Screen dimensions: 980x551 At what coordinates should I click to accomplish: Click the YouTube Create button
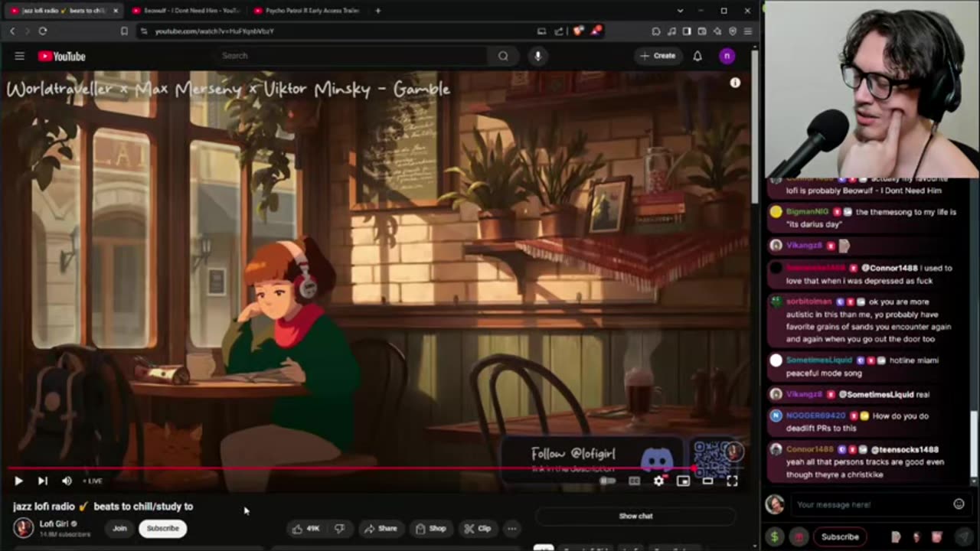tap(658, 56)
